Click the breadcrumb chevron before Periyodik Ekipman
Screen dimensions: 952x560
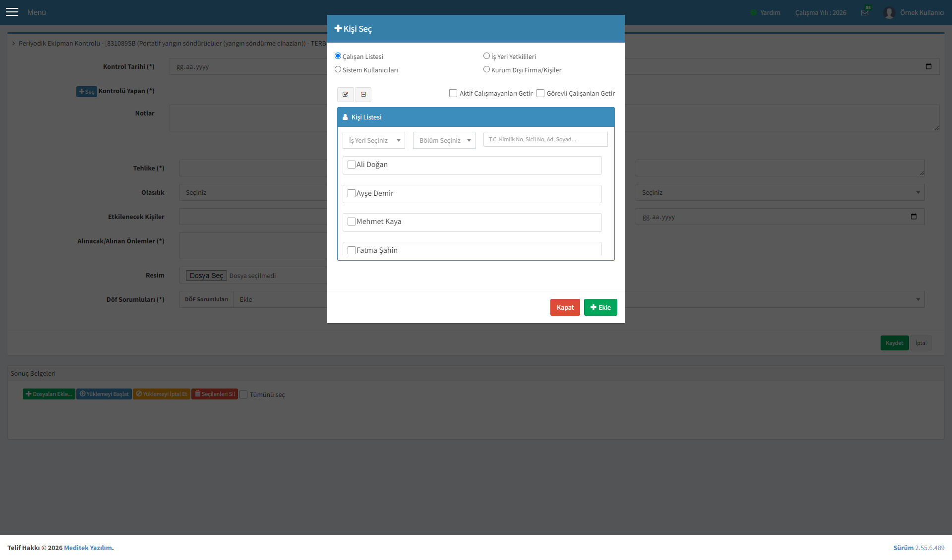13,43
